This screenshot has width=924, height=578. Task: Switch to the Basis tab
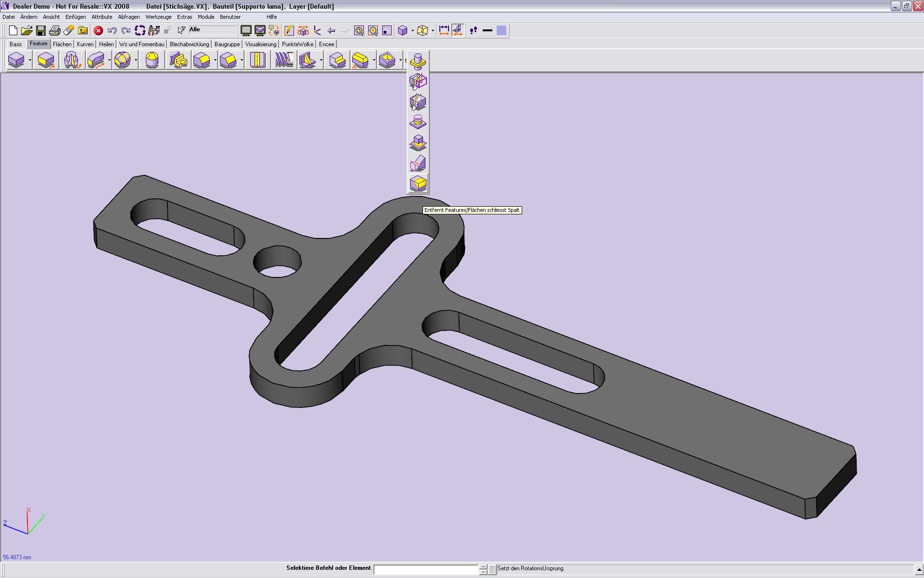(x=16, y=44)
